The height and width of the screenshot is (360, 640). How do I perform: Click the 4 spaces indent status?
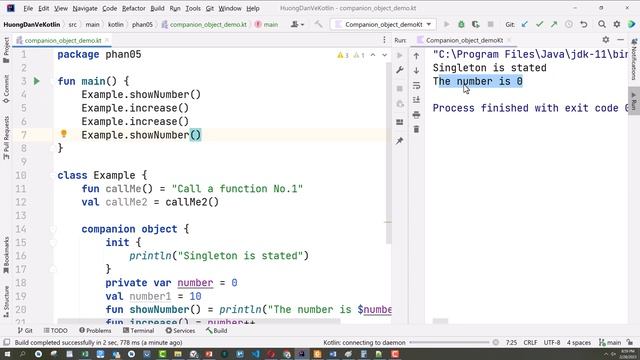[x=579, y=343]
